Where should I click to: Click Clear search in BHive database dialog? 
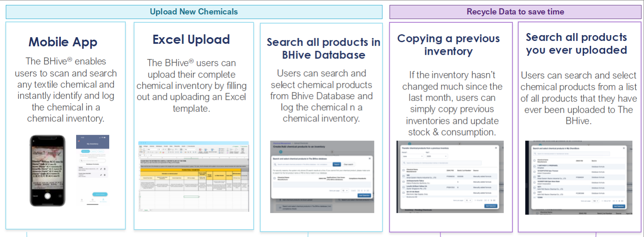348,164
